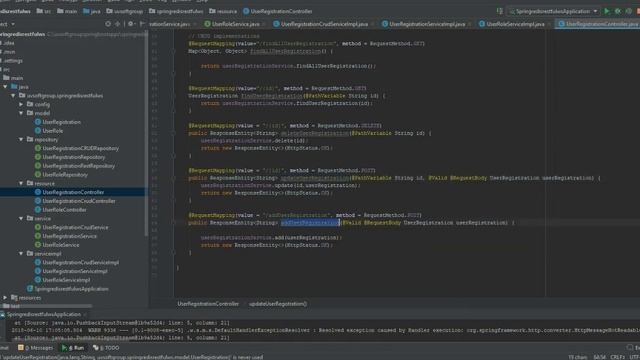Screen dimensions: 640x360
Task: Open UserRoleRepository in tree
Action: [x=65, y=175]
